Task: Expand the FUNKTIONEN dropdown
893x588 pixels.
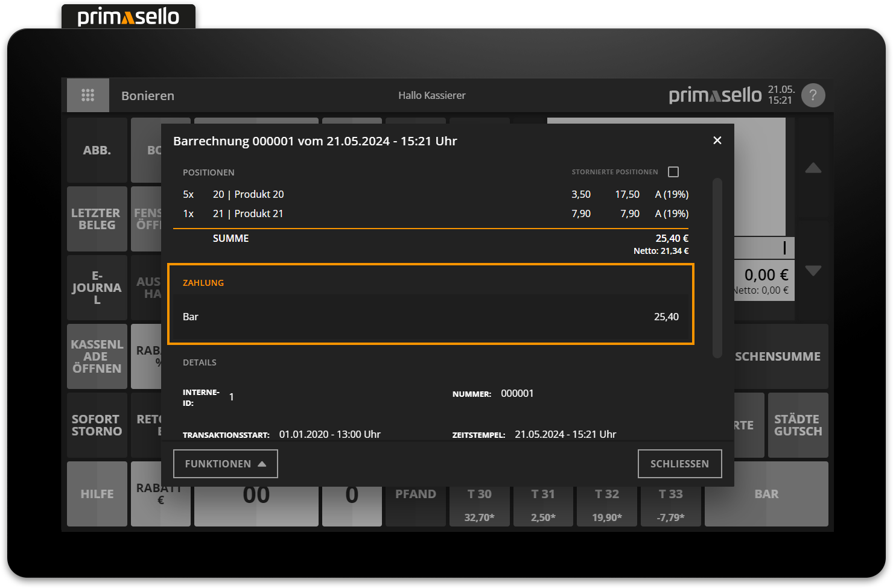Action: (x=225, y=463)
